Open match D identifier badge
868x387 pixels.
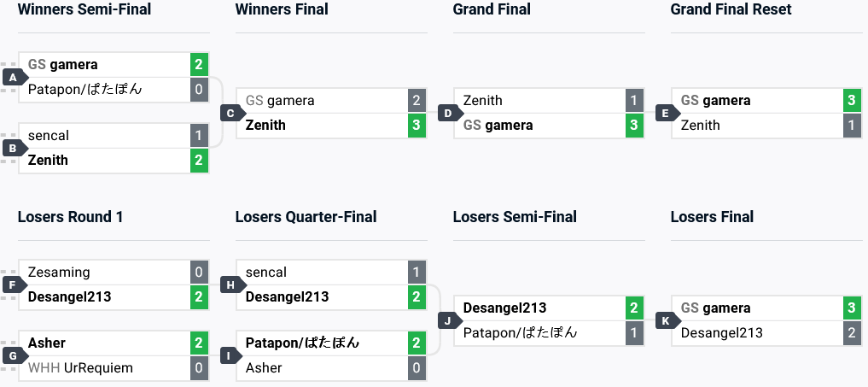point(447,113)
